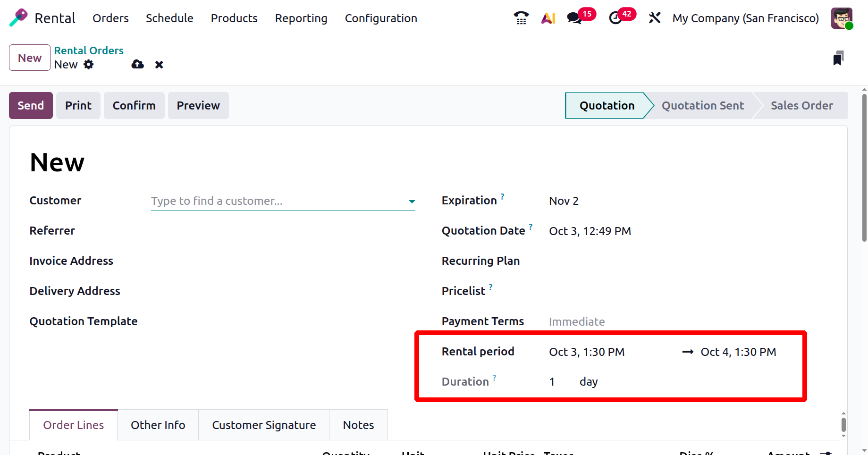
Task: Open the Configuration menu
Action: 380,18
